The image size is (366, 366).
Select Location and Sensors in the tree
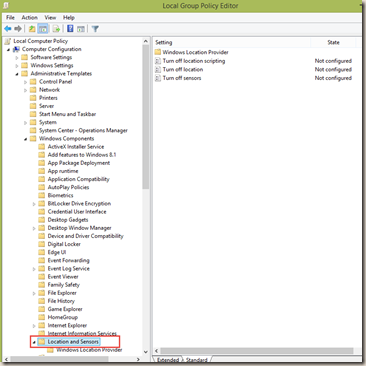(x=73, y=342)
